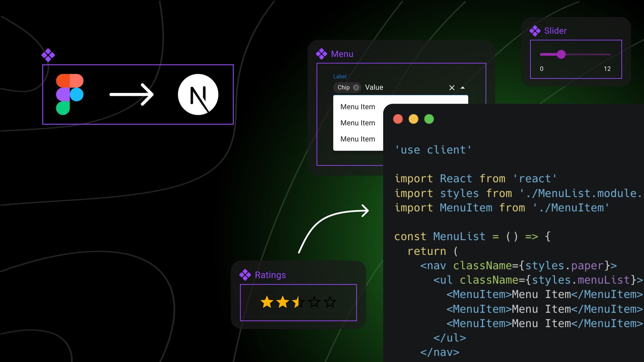Select the purple component icon beside Slider
Image resolution: width=644 pixels, height=362 pixels.
[535, 31]
